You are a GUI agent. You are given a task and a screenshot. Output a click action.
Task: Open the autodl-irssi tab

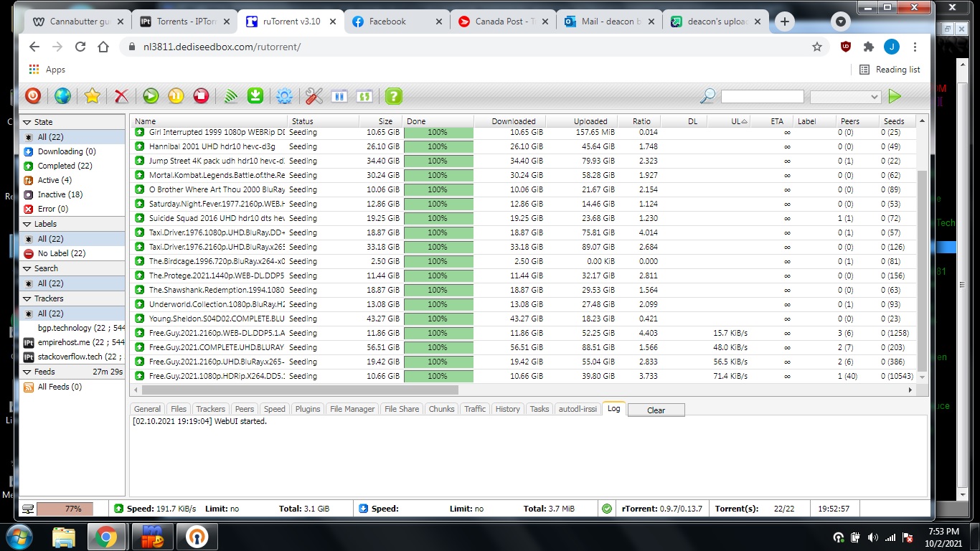coord(578,409)
